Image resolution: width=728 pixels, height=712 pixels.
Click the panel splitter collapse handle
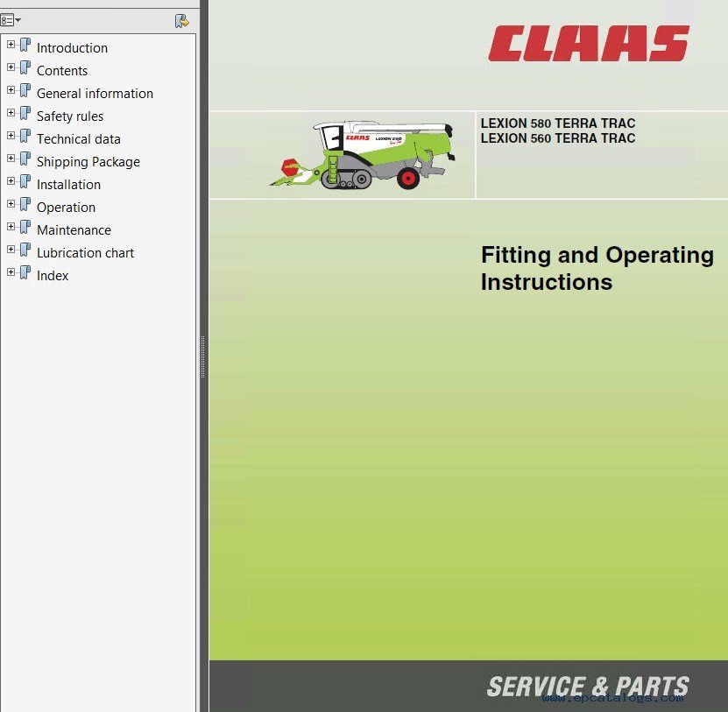203,356
